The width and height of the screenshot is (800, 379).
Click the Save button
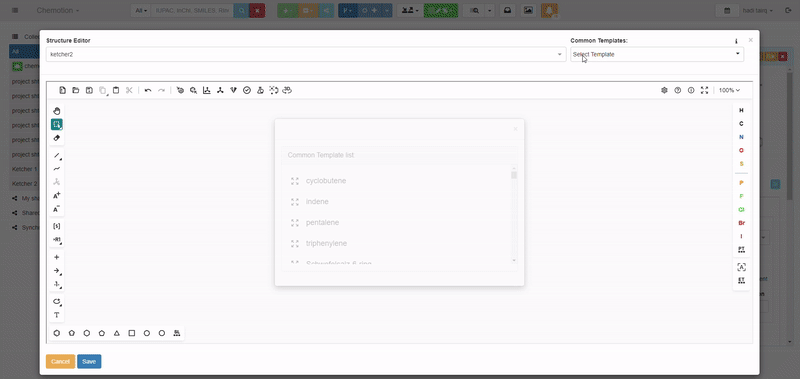coord(89,361)
